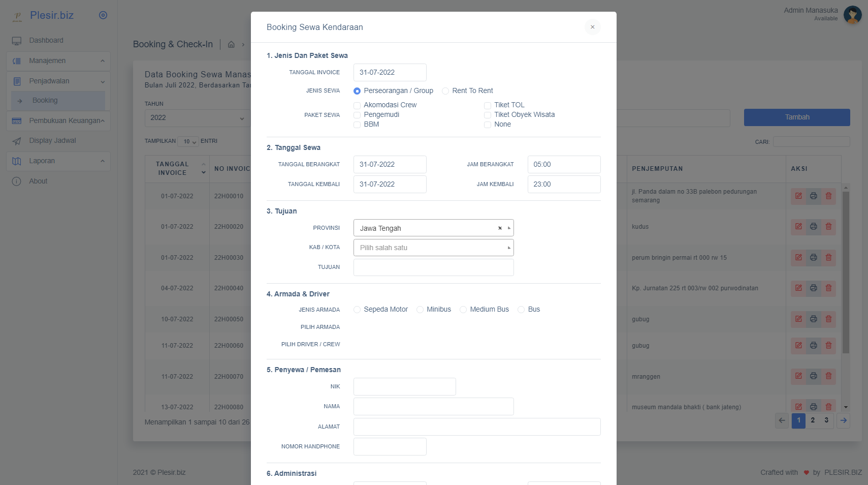Enable the Tiket Obyek Wisata checkbox
The height and width of the screenshot is (485, 868).
pos(488,115)
